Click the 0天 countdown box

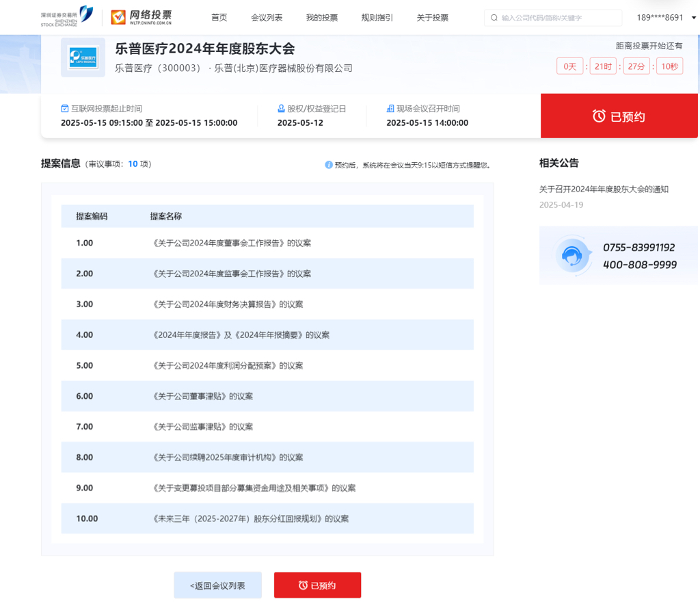pyautogui.click(x=569, y=66)
